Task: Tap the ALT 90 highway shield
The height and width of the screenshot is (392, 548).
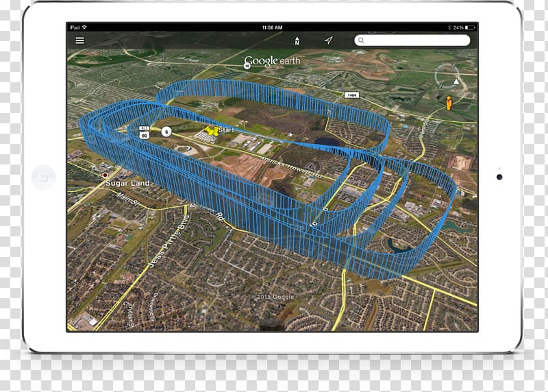Action: point(145,132)
